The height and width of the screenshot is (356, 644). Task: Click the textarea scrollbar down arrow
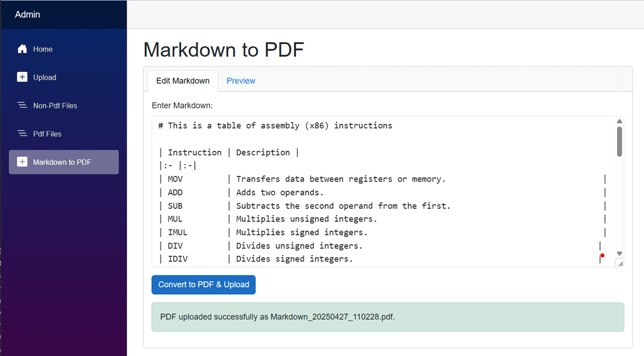(619, 253)
